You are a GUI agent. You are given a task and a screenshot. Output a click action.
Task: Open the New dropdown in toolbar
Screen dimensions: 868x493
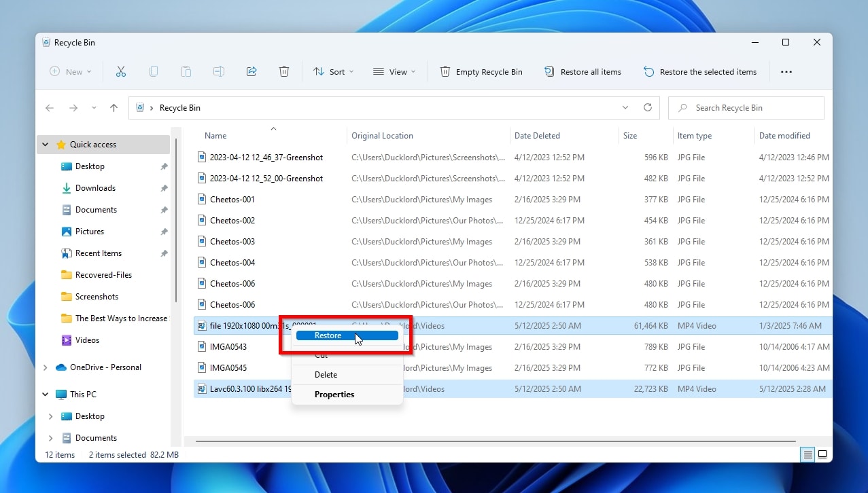71,71
